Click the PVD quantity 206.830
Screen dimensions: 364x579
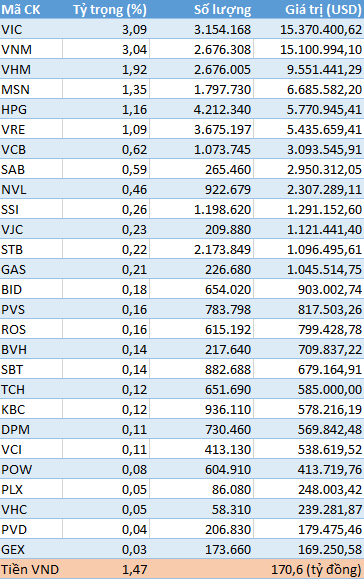[x=228, y=530]
